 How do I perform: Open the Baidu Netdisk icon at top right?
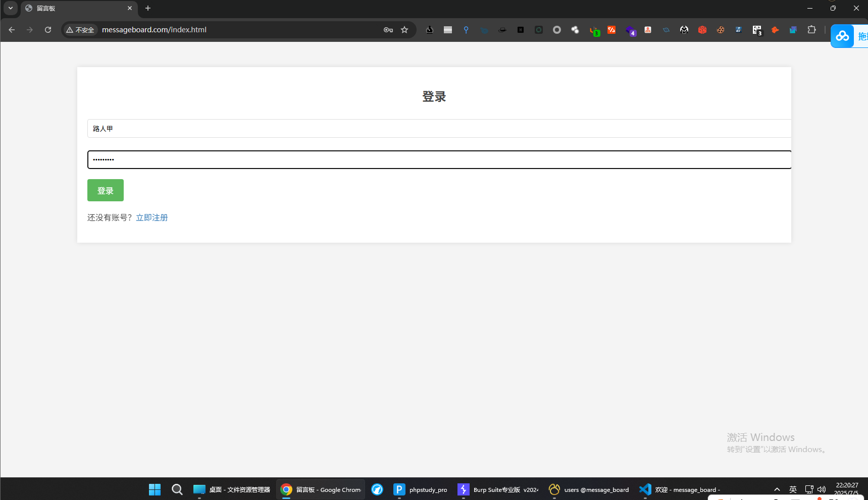coord(842,36)
